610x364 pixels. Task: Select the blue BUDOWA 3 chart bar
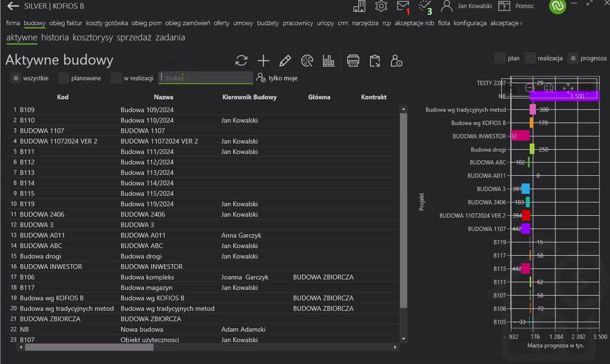point(525,189)
